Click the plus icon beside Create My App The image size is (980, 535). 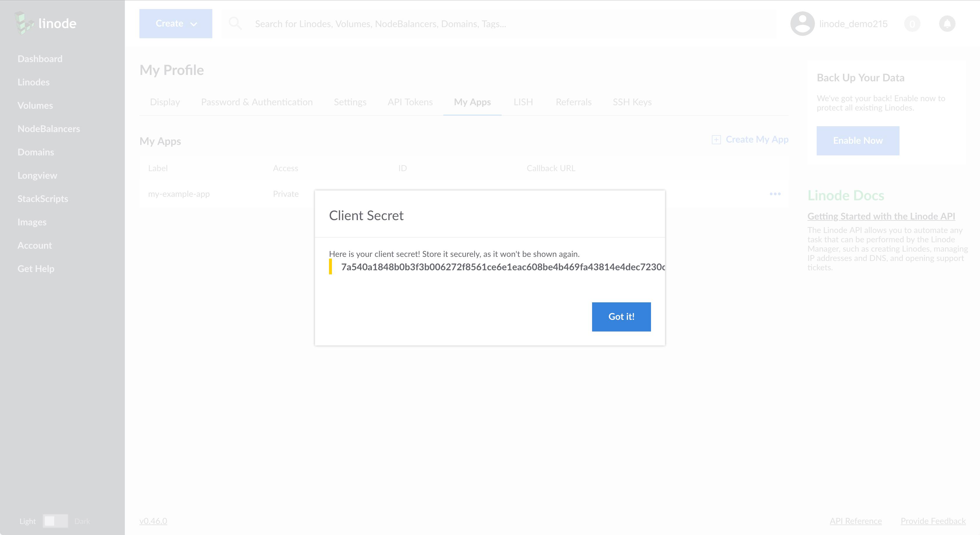pyautogui.click(x=716, y=140)
